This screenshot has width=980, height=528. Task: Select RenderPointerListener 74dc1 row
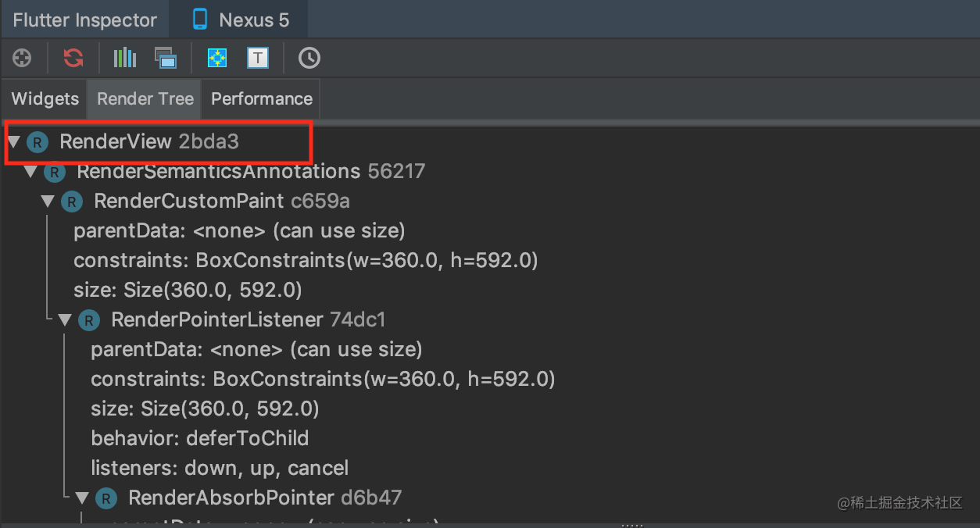coord(249,319)
